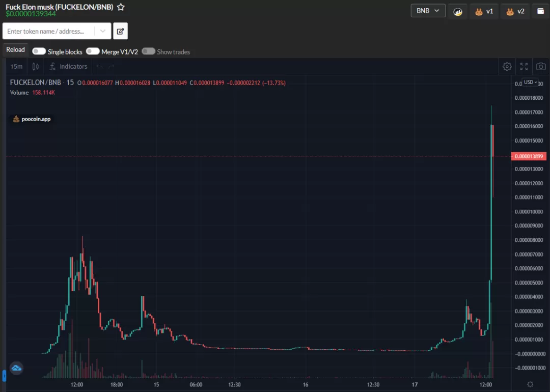
Task: Open the charts icon button
Action: pos(458,11)
